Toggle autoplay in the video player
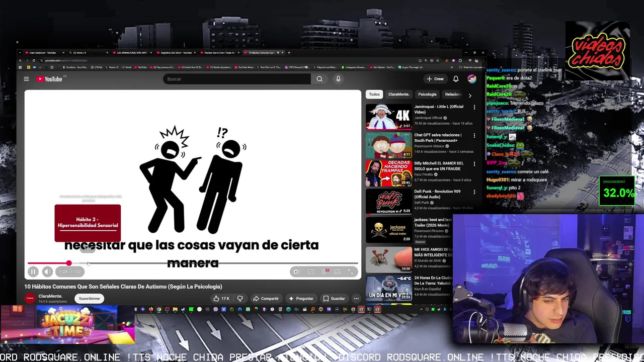Image resolution: width=644 pixels, height=362 pixels. 296,271
